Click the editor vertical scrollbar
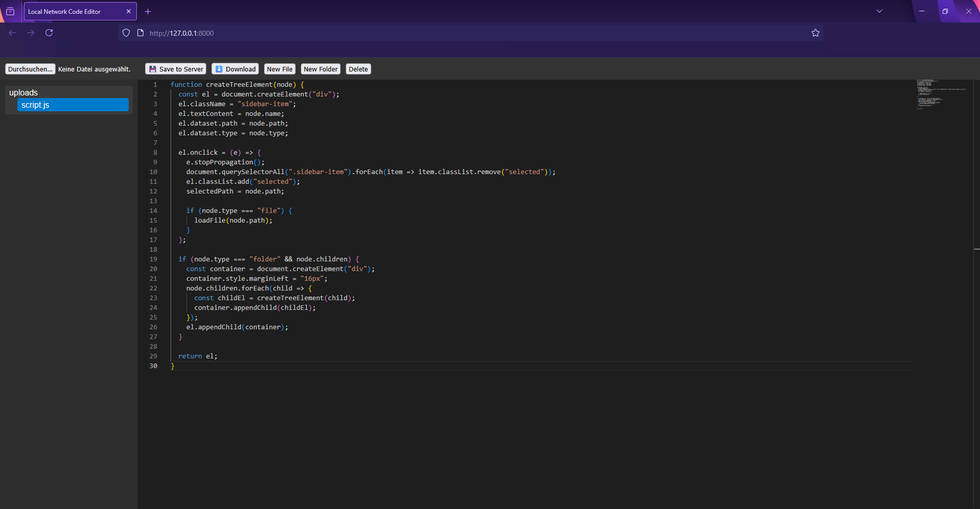The image size is (980, 509). pyautogui.click(x=976, y=294)
